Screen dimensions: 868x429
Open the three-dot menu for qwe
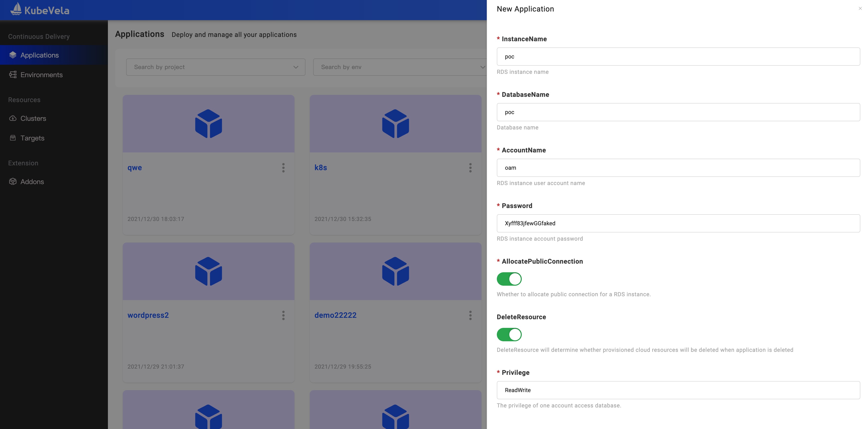[x=283, y=168]
